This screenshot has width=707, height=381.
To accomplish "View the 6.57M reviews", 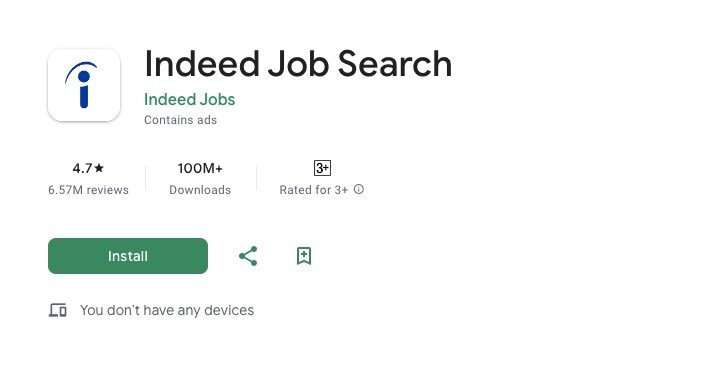I will pos(88,190).
